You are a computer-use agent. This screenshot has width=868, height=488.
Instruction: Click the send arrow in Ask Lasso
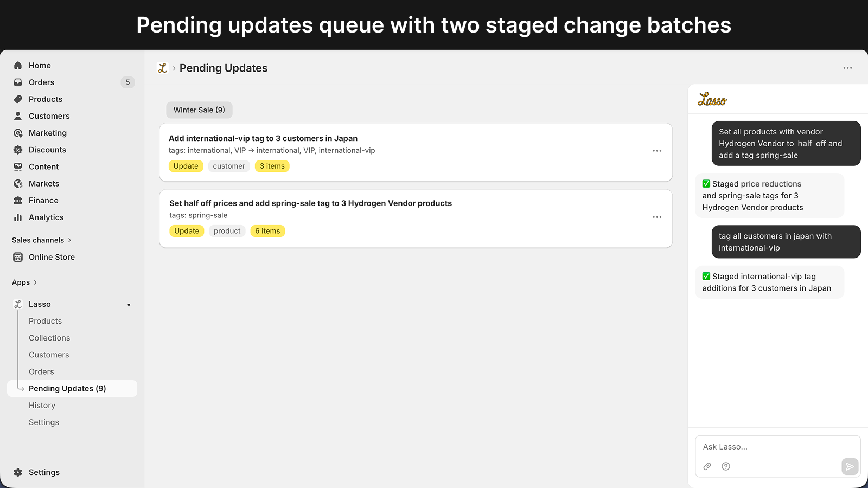(850, 466)
